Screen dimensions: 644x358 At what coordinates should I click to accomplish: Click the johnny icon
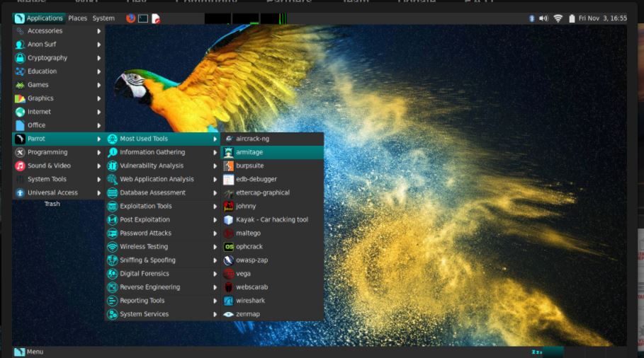click(x=228, y=207)
